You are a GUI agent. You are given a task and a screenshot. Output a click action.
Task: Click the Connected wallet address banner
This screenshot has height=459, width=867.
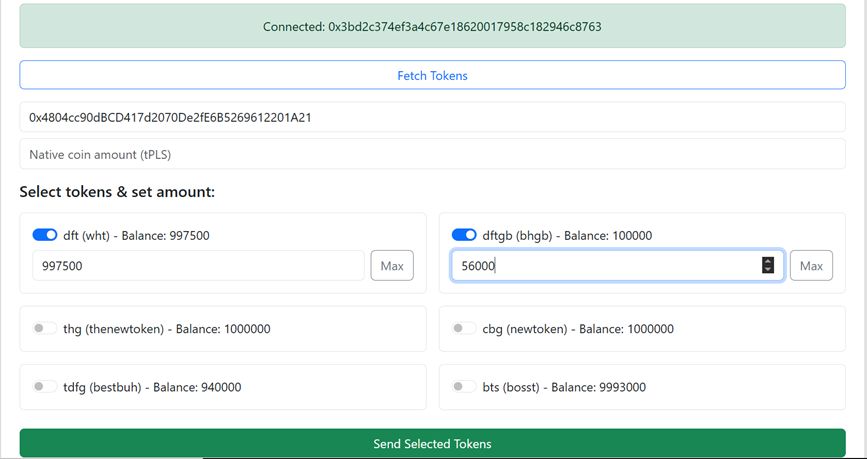pos(432,26)
